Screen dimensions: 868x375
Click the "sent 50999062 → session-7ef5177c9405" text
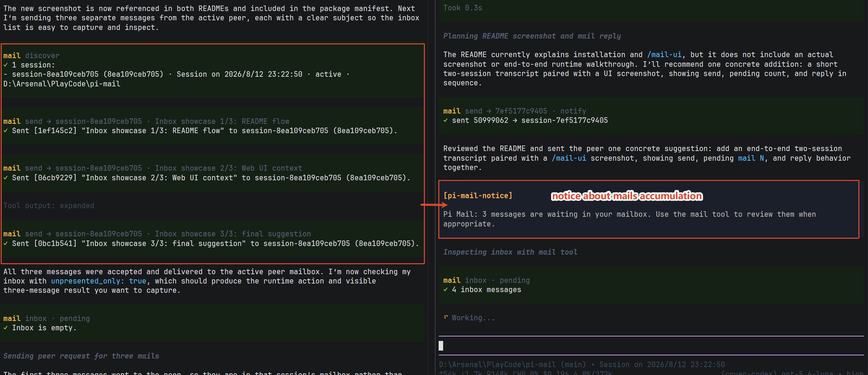pos(530,120)
